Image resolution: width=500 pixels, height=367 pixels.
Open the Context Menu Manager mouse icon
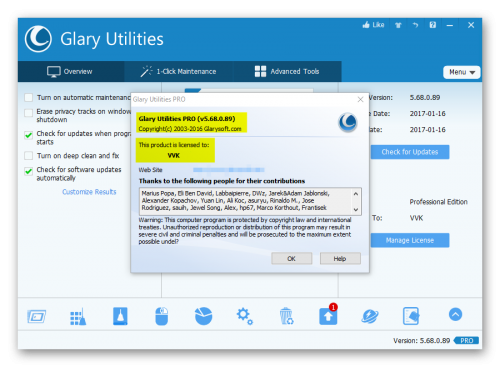[x=162, y=316]
